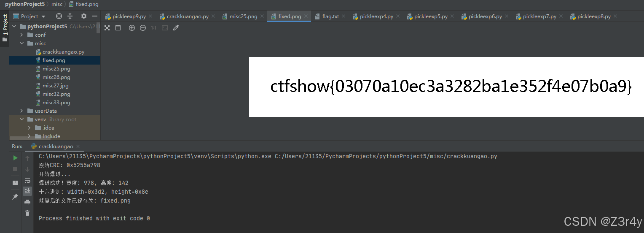Screen dimensions: 644x233
Task: Close the pickleexp8.py editor tab
Action: [615, 16]
